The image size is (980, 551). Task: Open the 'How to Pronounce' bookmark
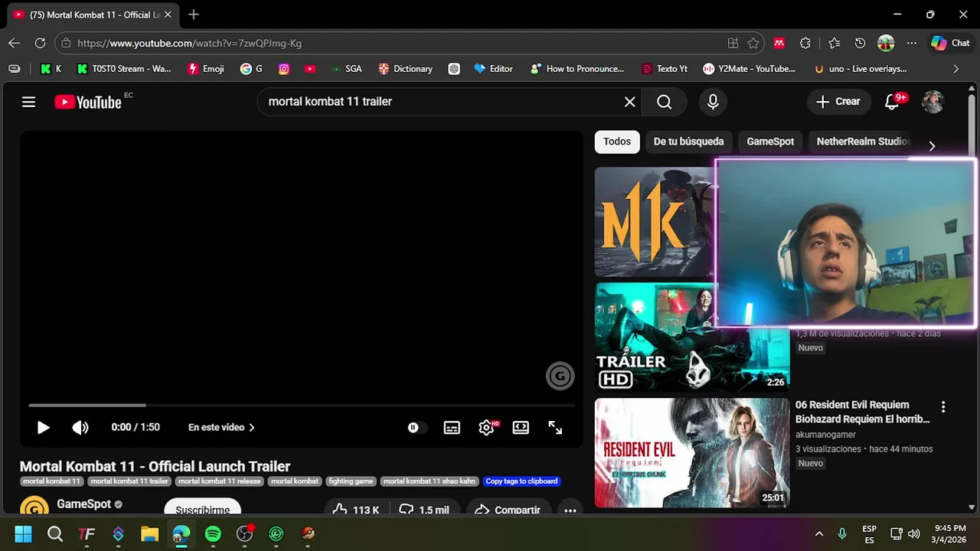point(577,69)
